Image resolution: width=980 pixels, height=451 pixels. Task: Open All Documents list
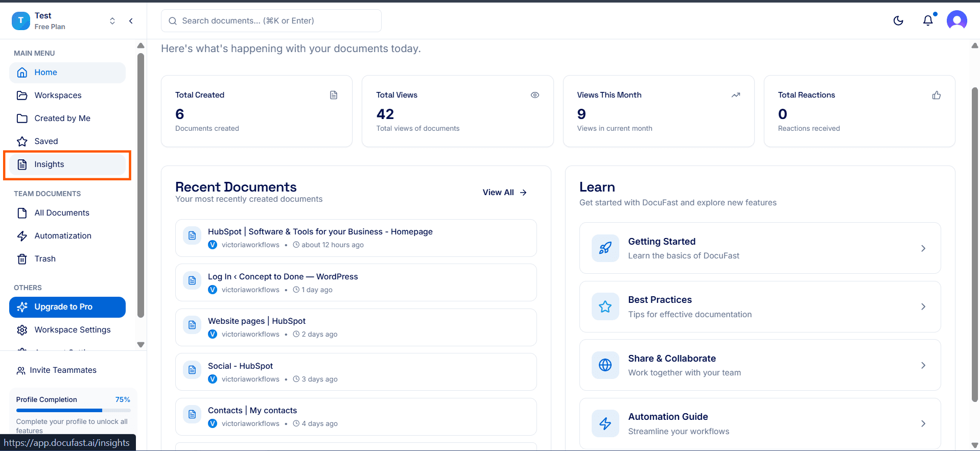click(x=67, y=213)
